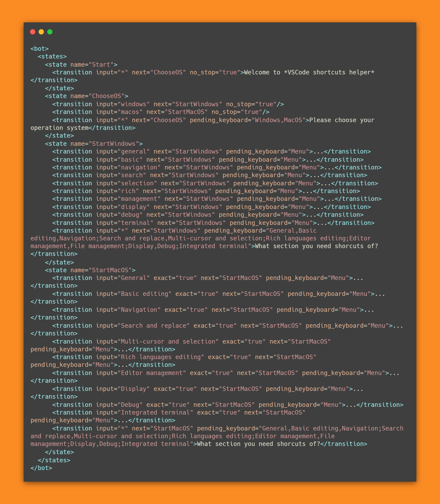The height and width of the screenshot is (504, 440).
Task: Select the state name="ChooseOS" attribute
Action: (x=98, y=96)
